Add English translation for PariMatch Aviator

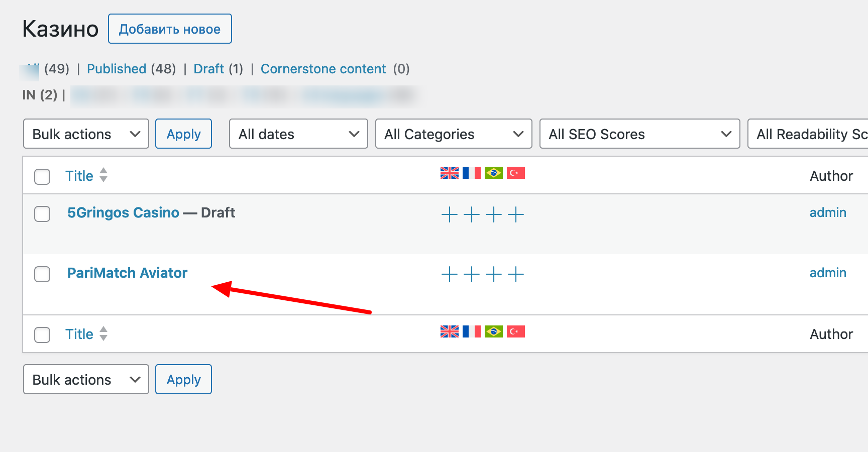coord(450,274)
